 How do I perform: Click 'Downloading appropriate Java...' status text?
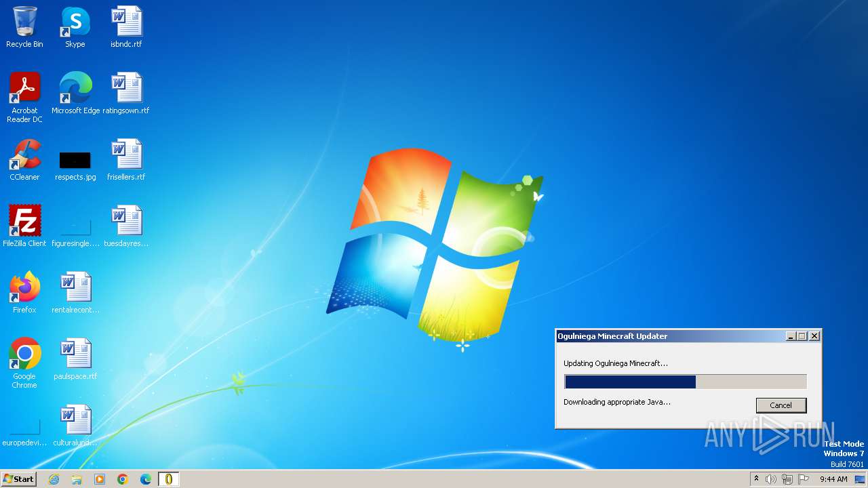point(617,402)
